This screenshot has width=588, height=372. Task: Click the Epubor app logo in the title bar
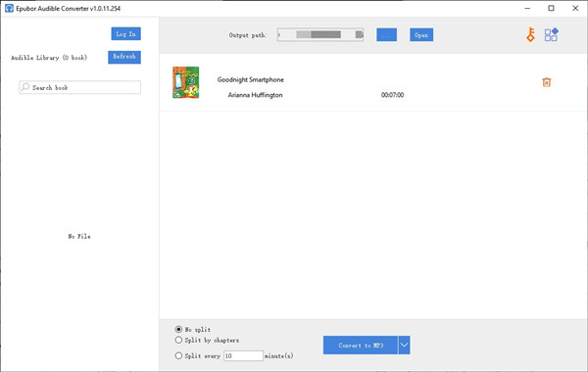pos(9,8)
